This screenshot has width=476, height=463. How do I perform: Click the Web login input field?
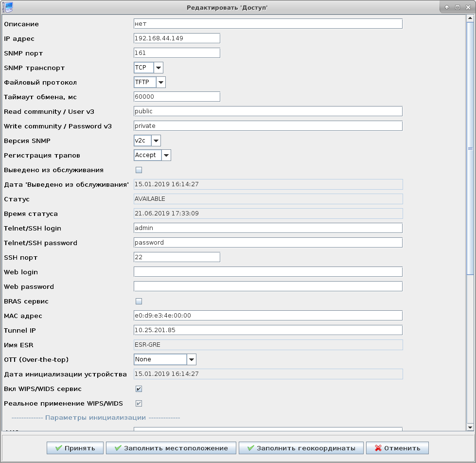click(267, 272)
